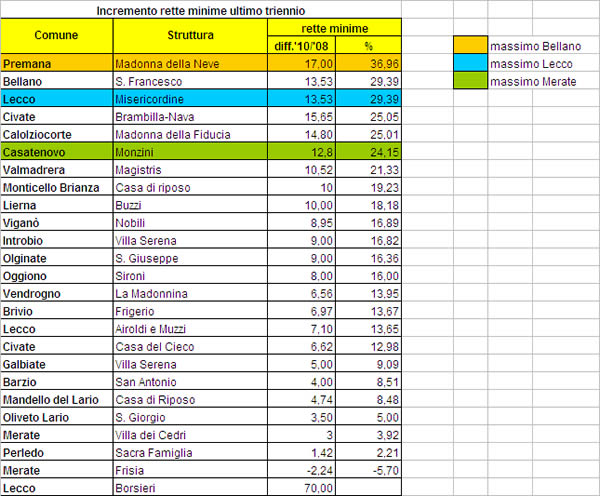Select the 'Brambilla-Nava' cell
This screenshot has height=496, width=600.
point(190,116)
